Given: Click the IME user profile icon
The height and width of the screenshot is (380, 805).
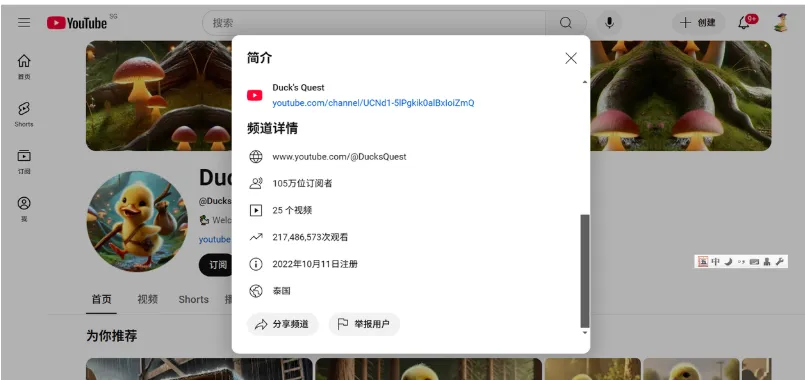Looking at the screenshot, I should [767, 262].
